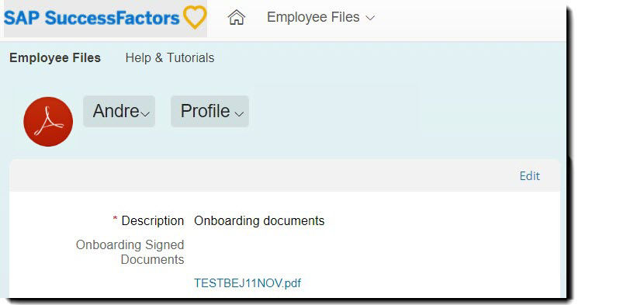
Task: Click the chevron next to top Employee Files
Action: click(370, 18)
